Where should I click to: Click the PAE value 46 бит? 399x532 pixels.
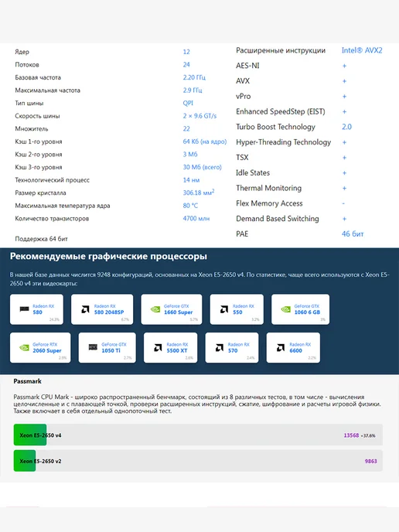(x=353, y=234)
